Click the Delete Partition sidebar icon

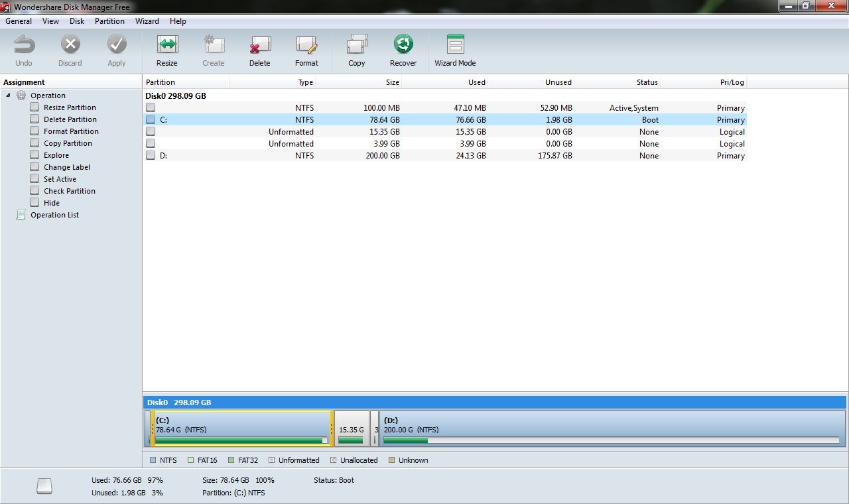click(x=34, y=119)
